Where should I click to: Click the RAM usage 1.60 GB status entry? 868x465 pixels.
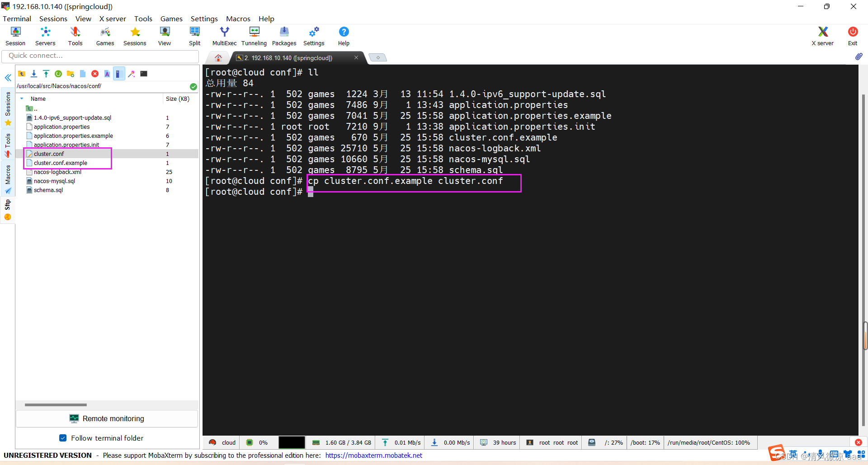(342, 442)
